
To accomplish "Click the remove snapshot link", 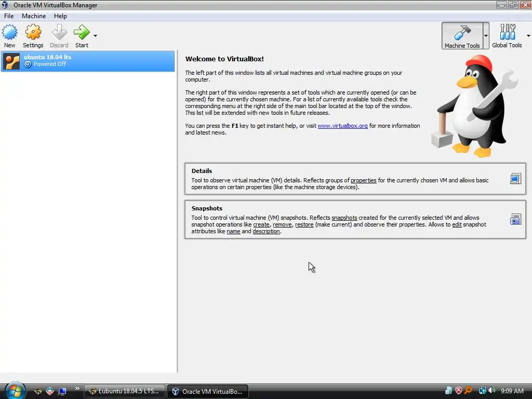I will tap(282, 224).
